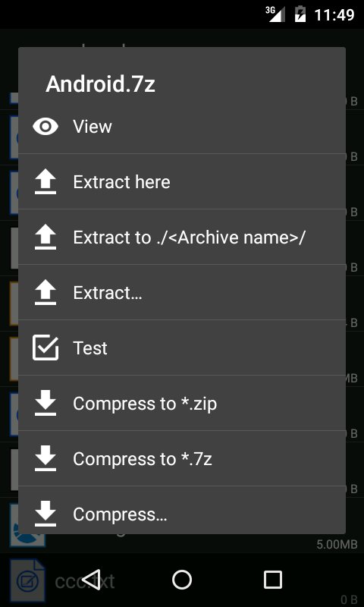Tap the Android.7z dialog title
364x607 pixels.
click(x=100, y=83)
